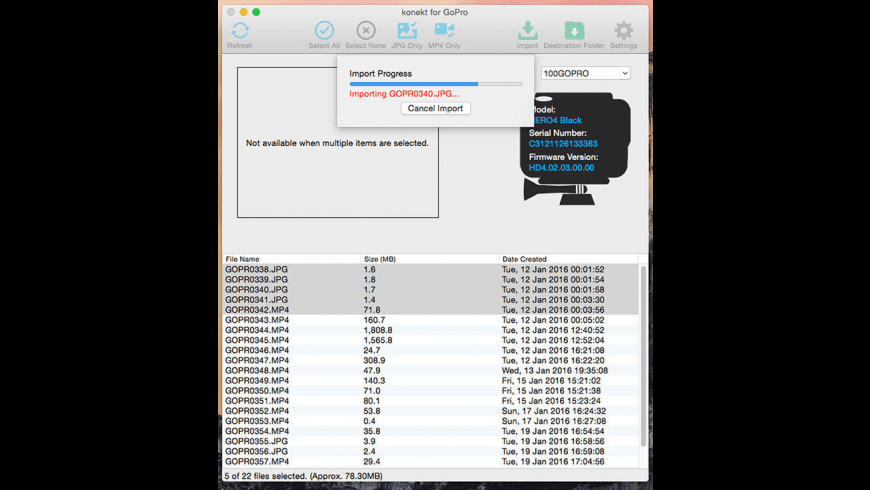Click the file list vertical scrollbar

tap(644, 355)
